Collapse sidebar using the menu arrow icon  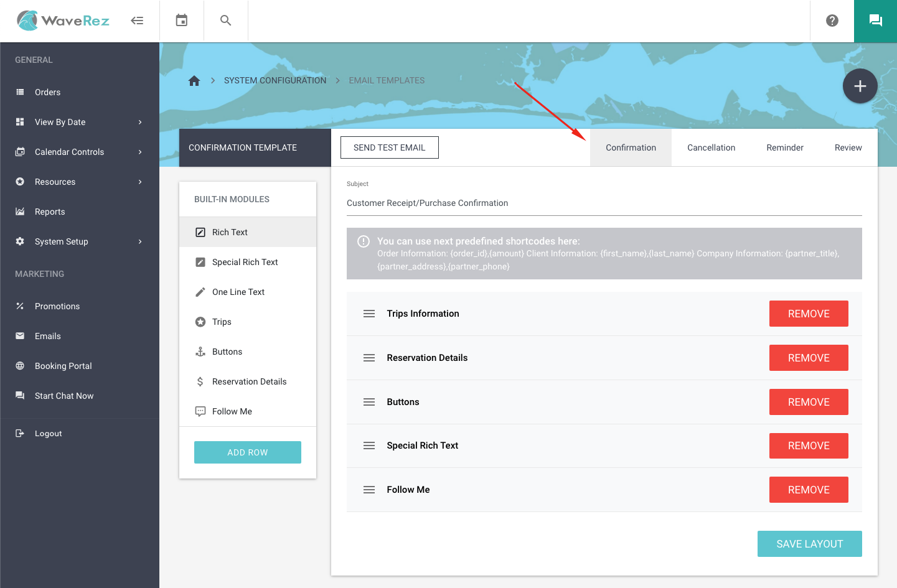point(137,21)
